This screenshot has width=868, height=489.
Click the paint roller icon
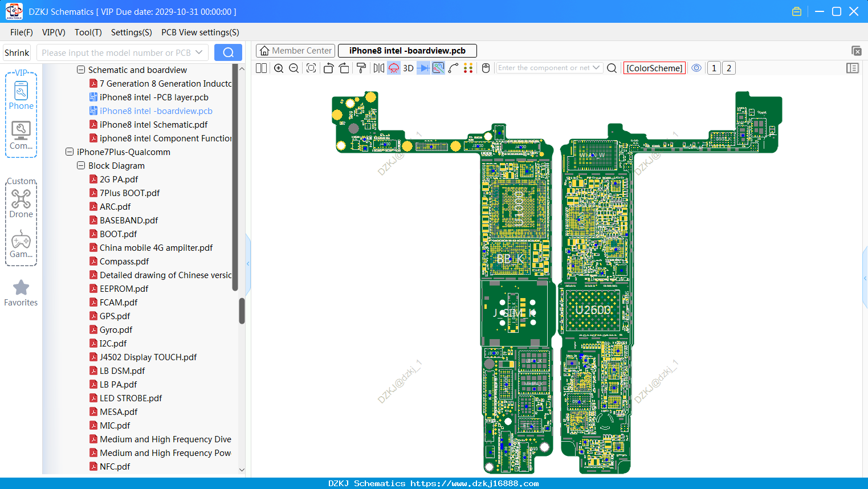pyautogui.click(x=361, y=68)
